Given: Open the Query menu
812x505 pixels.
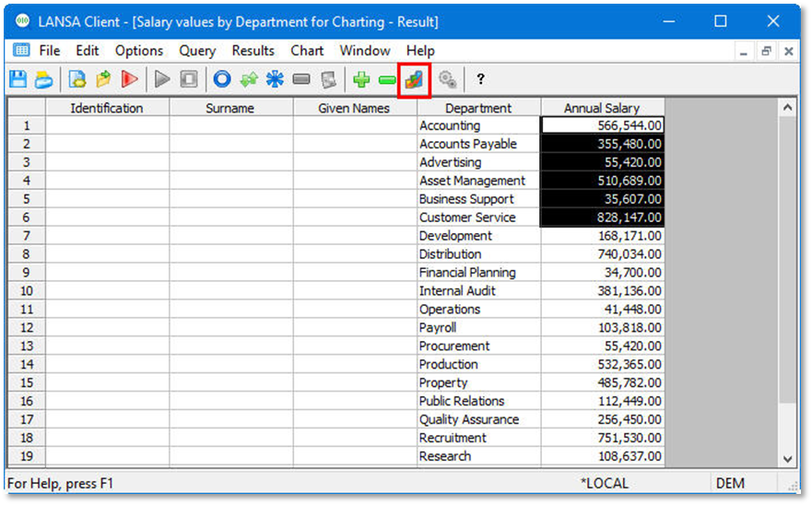Looking at the screenshot, I should pyautogui.click(x=197, y=51).
